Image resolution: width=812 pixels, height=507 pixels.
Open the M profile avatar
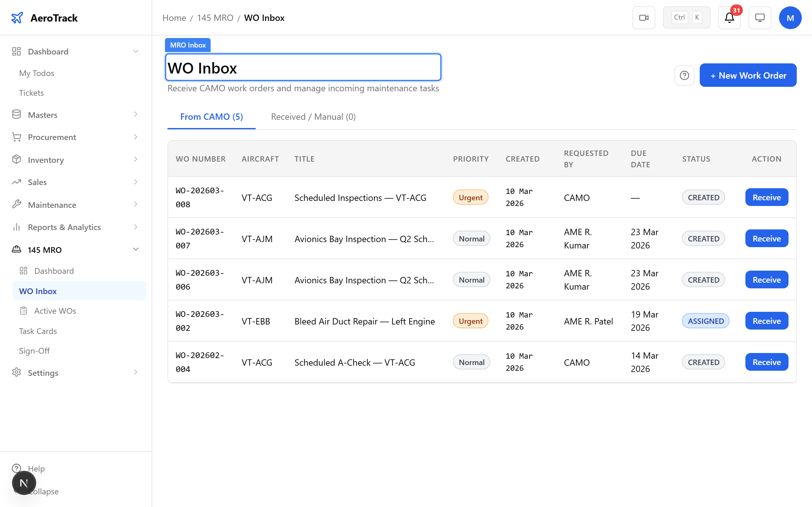[790, 17]
